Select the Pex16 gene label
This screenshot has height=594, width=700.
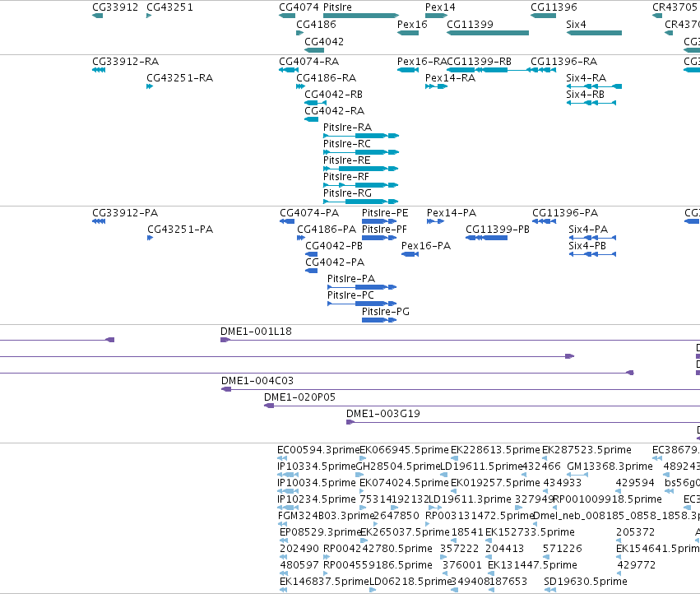(412, 24)
